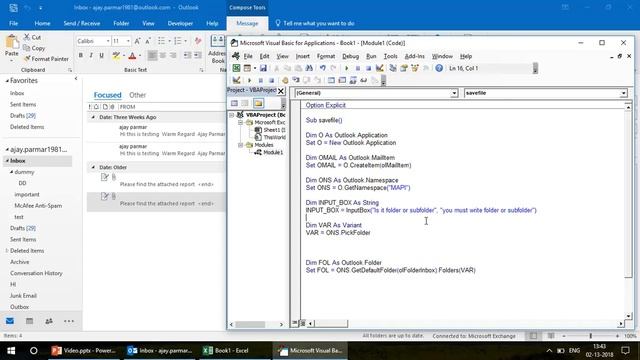The width and height of the screenshot is (640, 360).
Task: Collapse the VBAProject root node
Action: click(231, 115)
